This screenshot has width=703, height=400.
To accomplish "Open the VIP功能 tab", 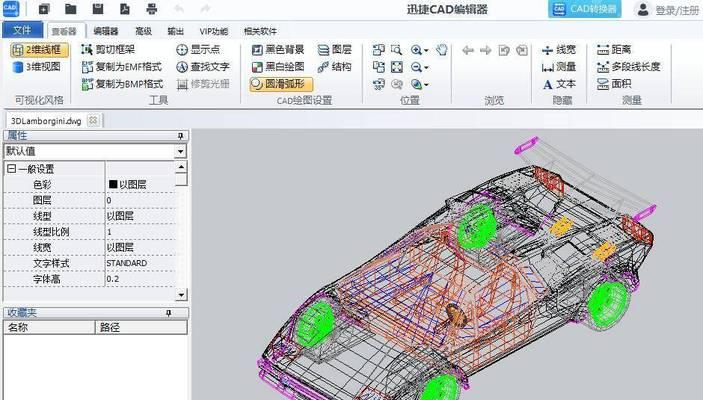I will point(214,31).
